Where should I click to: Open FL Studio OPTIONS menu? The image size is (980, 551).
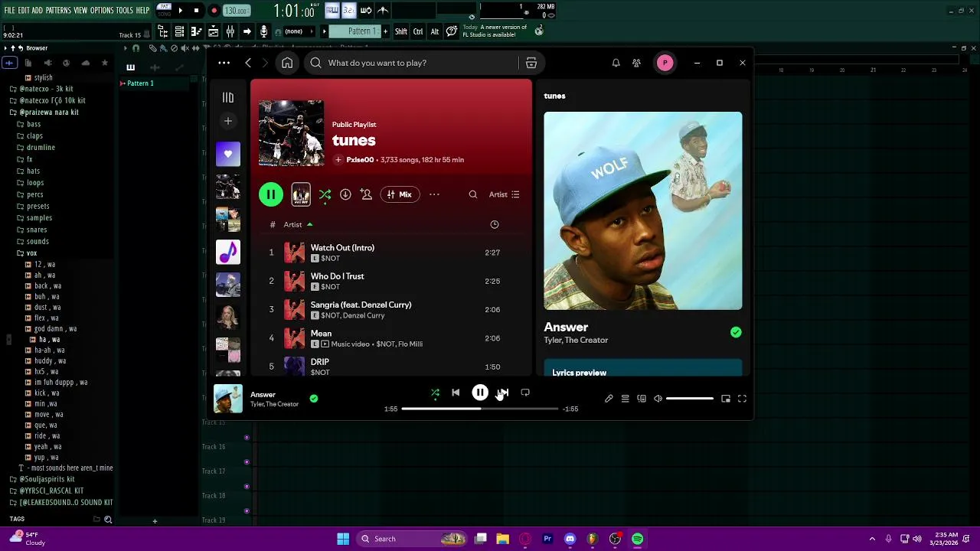[102, 11]
